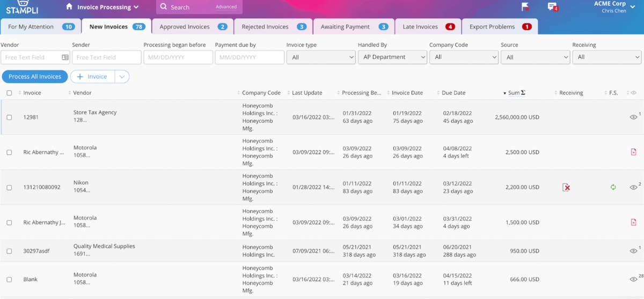Click the PDF icon in Ric Abernathy 2,500.00 row
The image size is (644, 299).
(x=634, y=152)
